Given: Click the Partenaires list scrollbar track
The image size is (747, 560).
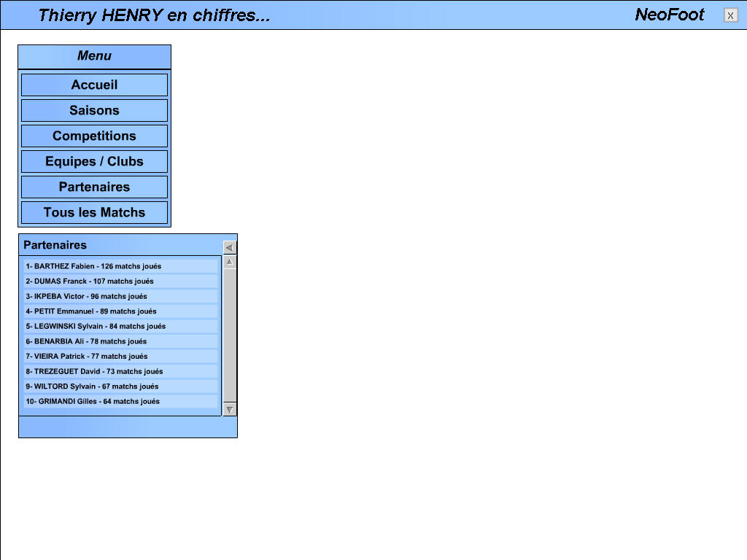Looking at the screenshot, I should click(x=230, y=335).
